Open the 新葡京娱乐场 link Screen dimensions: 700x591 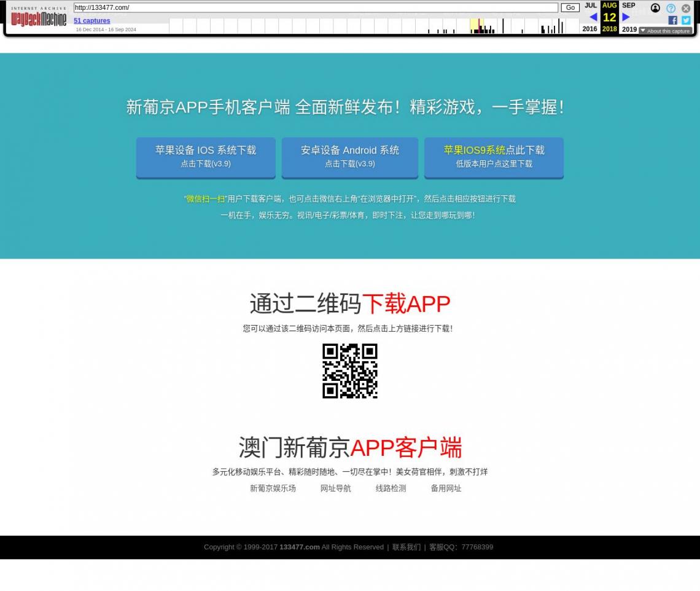tap(273, 488)
